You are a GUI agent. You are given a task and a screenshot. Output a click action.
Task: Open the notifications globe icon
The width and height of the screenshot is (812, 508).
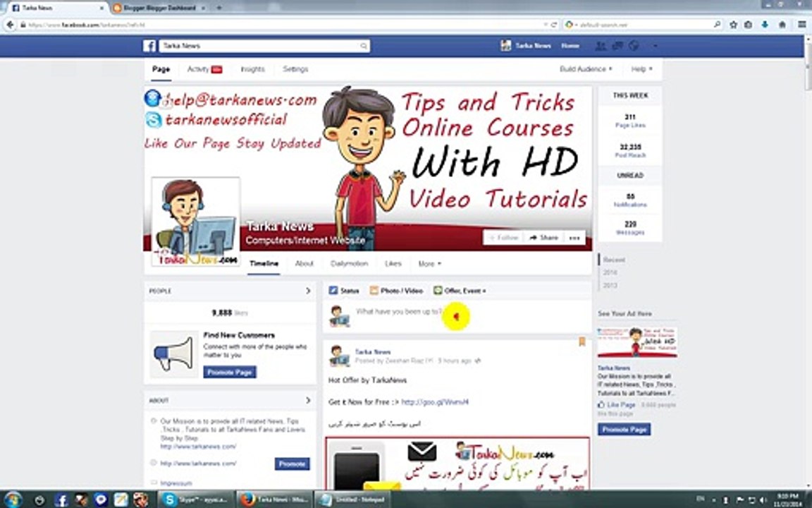634,46
